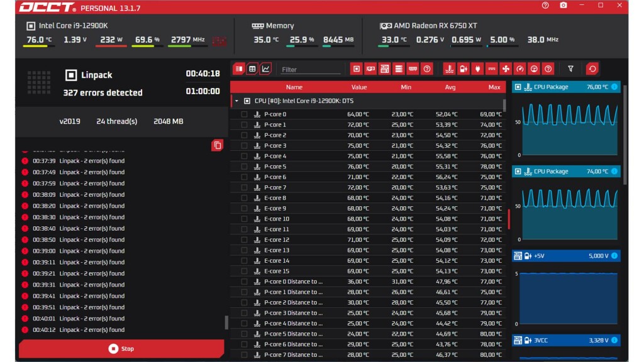644x362 pixels.
Task: Click the memory hardware filter icon
Action: point(413,69)
